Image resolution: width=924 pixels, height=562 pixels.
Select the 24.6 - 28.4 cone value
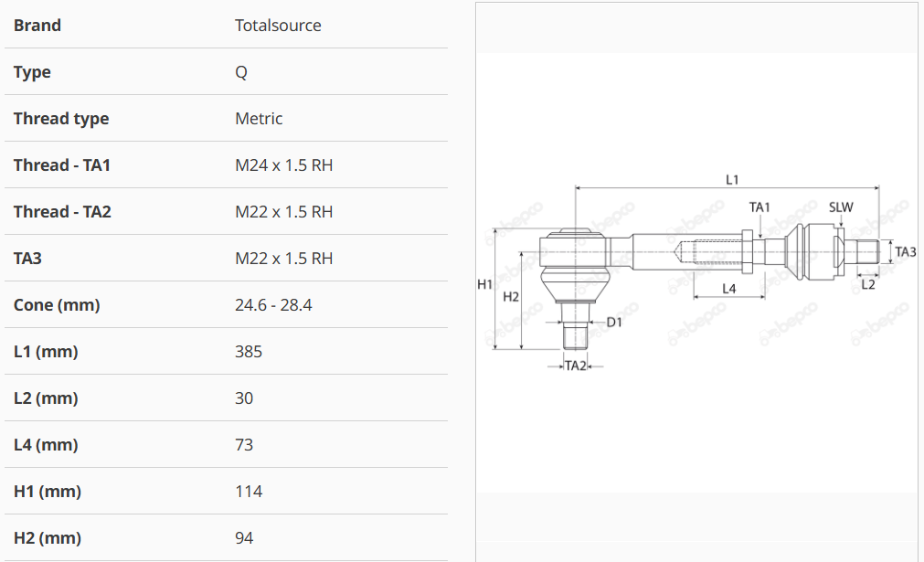coord(273,305)
